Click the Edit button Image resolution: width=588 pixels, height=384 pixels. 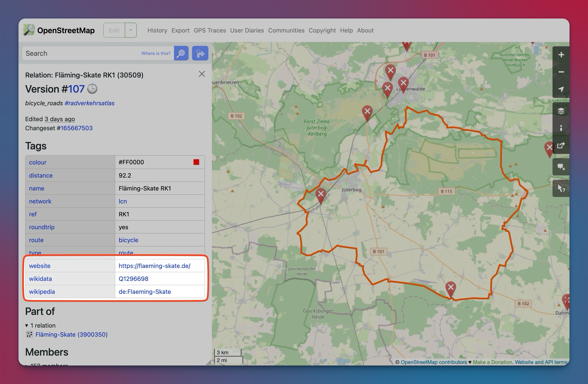[114, 30]
